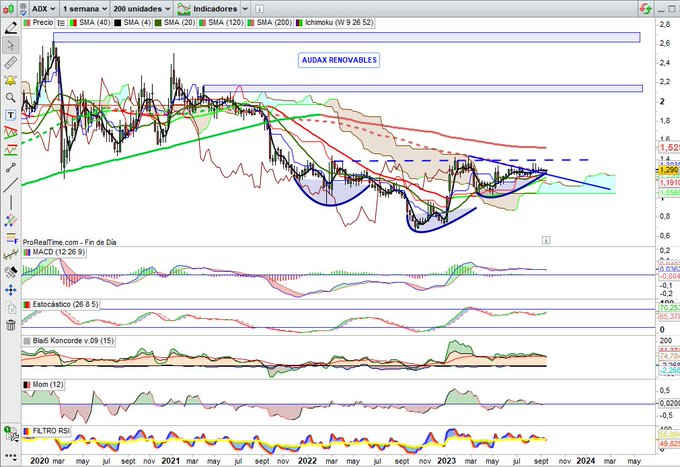Screen dimensions: 680x467
Task: Select the text annotation tool
Action: (x=11, y=115)
